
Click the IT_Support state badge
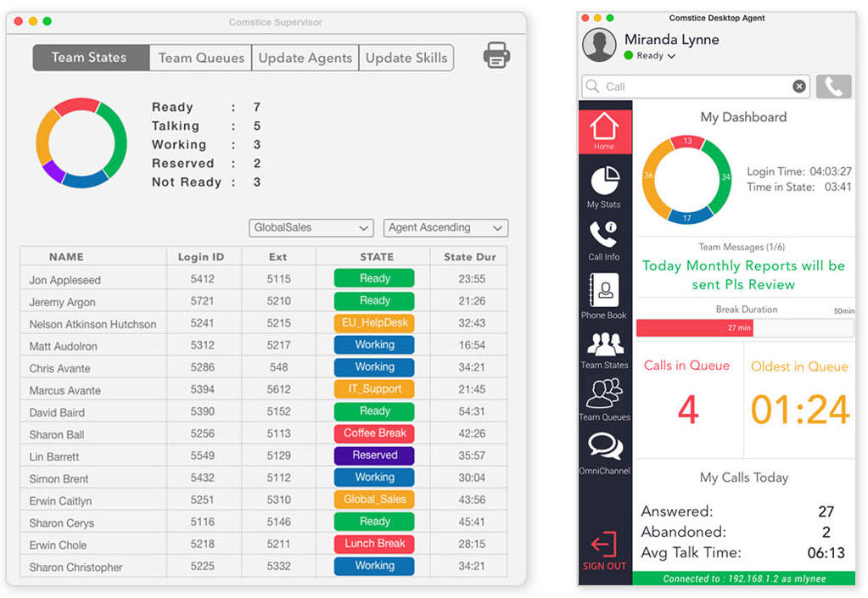coord(374,388)
